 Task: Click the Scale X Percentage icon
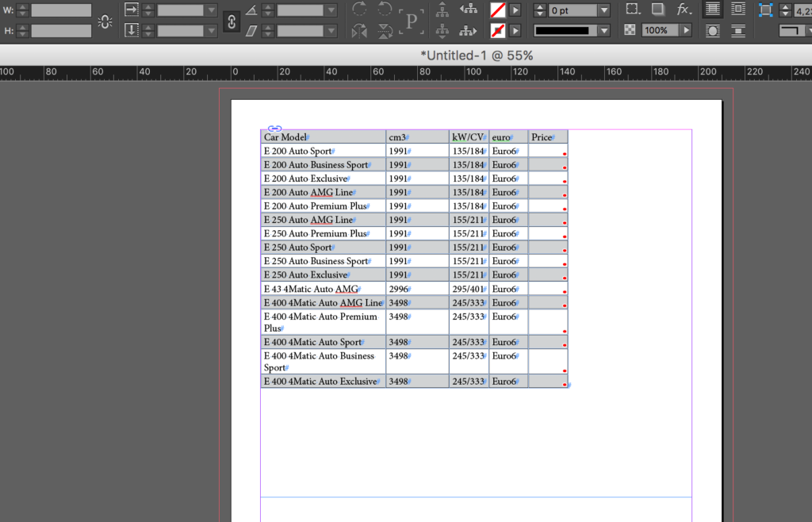point(132,10)
